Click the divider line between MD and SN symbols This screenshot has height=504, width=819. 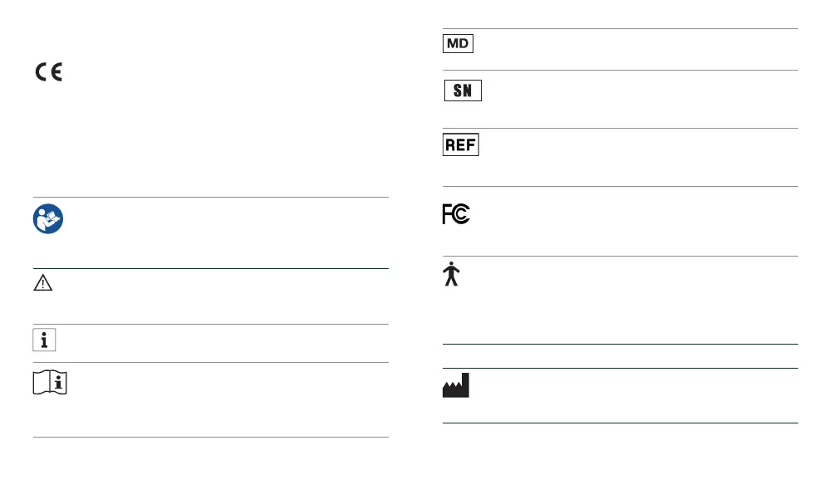tap(620, 71)
